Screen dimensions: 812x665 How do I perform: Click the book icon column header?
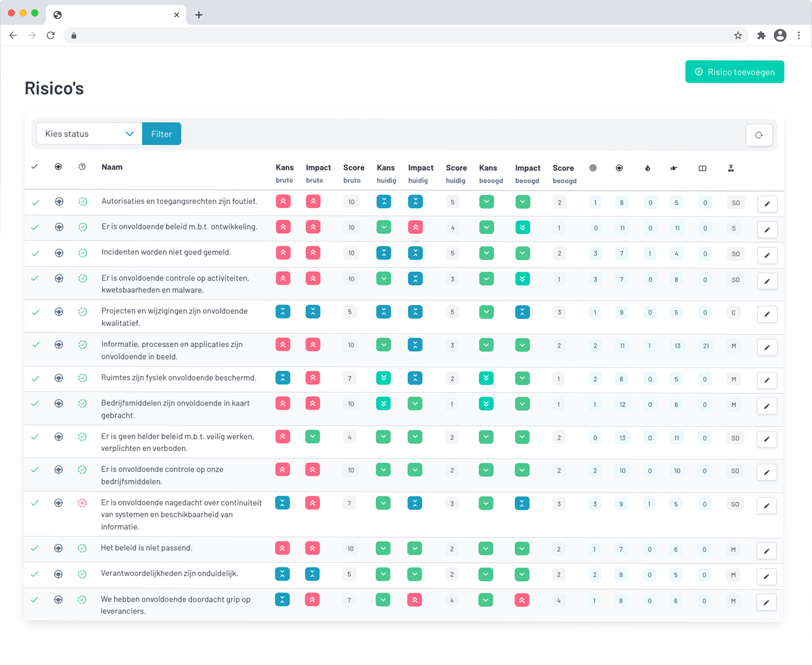pos(702,168)
